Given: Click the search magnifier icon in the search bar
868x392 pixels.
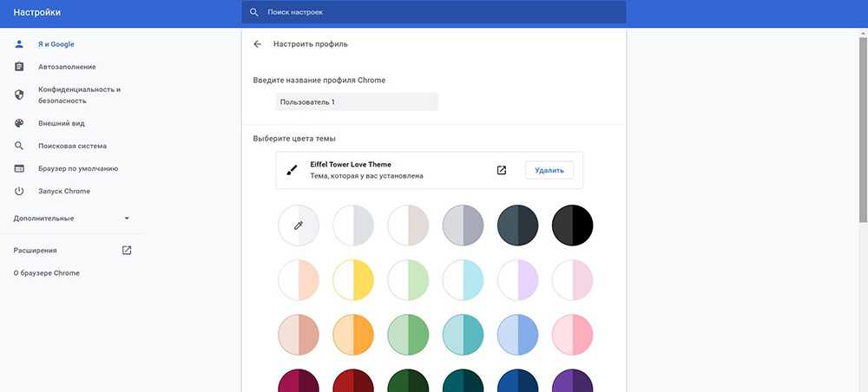Looking at the screenshot, I should tap(254, 12).
